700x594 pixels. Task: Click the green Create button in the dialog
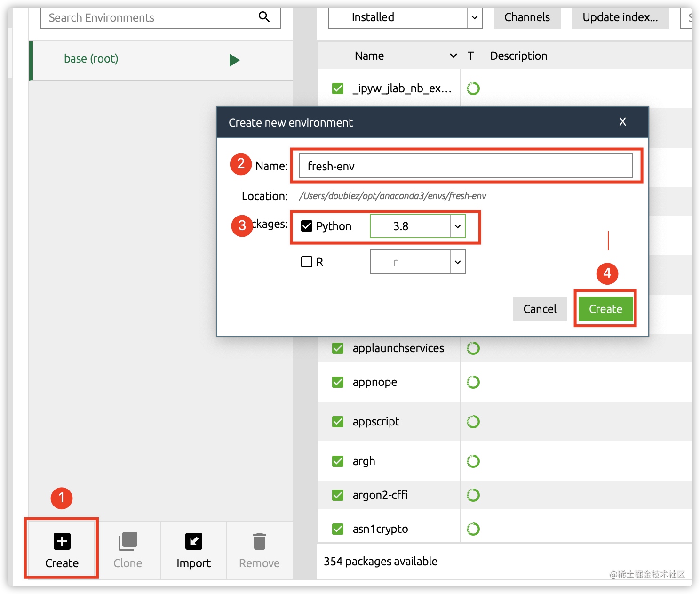pos(605,309)
